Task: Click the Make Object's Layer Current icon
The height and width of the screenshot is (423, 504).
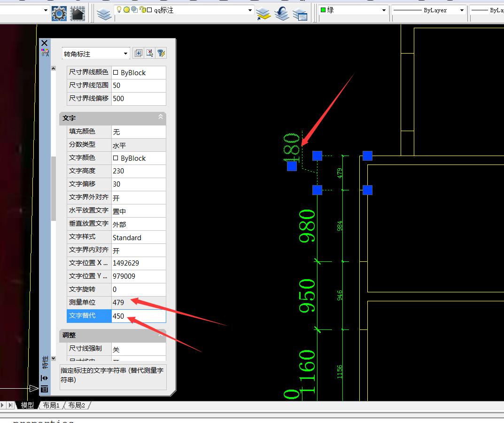Action: [263, 13]
